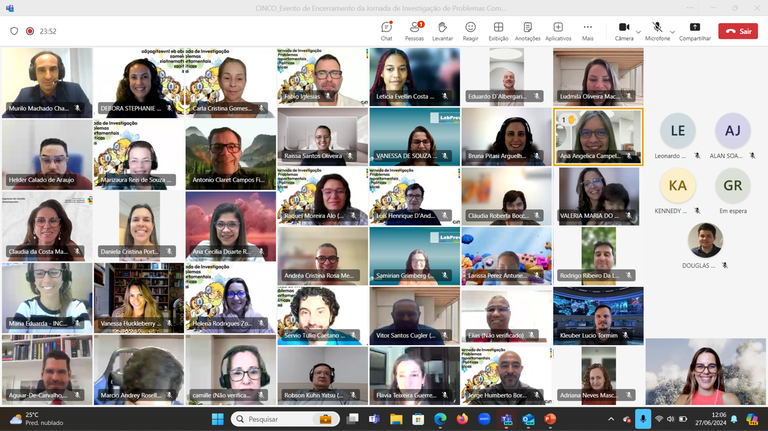
Task: Click the shield security icon
Action: [x=14, y=31]
